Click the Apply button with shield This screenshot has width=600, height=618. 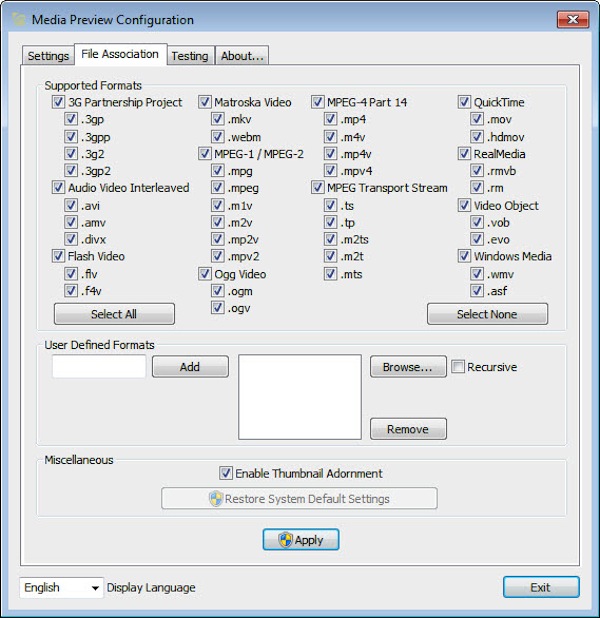coord(301,540)
